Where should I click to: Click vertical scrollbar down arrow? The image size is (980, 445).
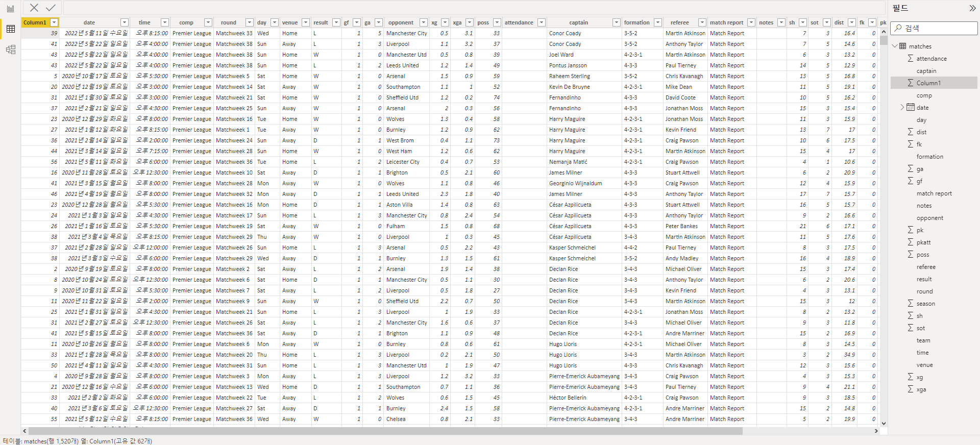(884, 423)
